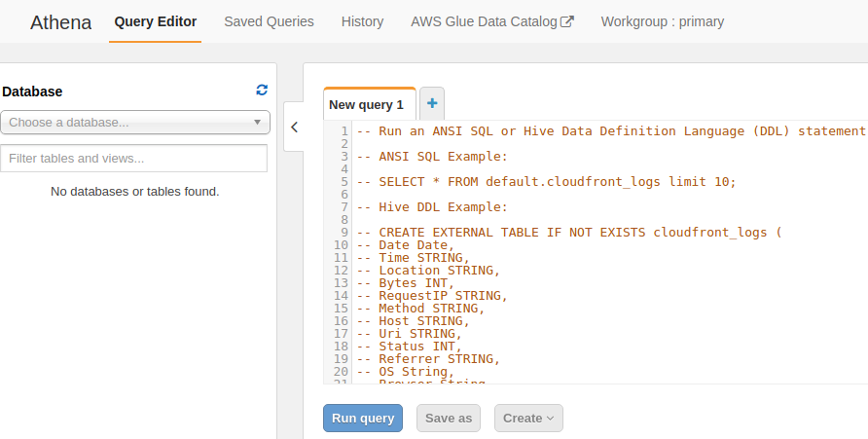Click the Save as button

point(449,418)
